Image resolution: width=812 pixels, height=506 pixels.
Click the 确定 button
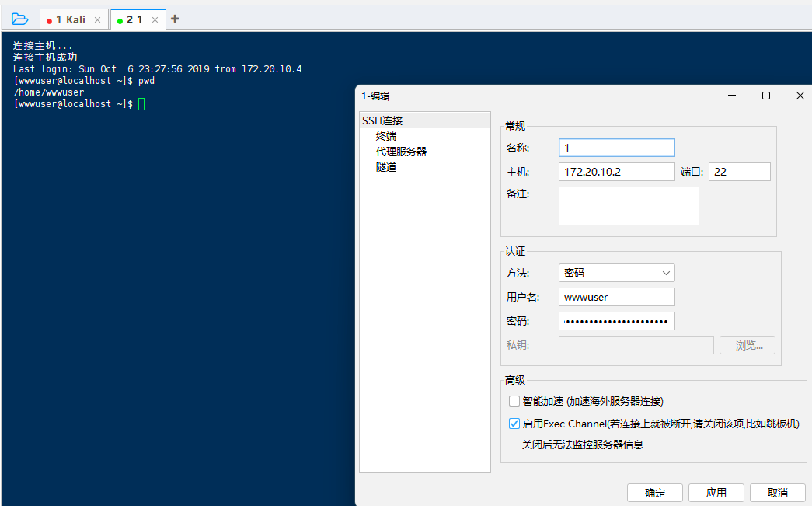(655, 493)
